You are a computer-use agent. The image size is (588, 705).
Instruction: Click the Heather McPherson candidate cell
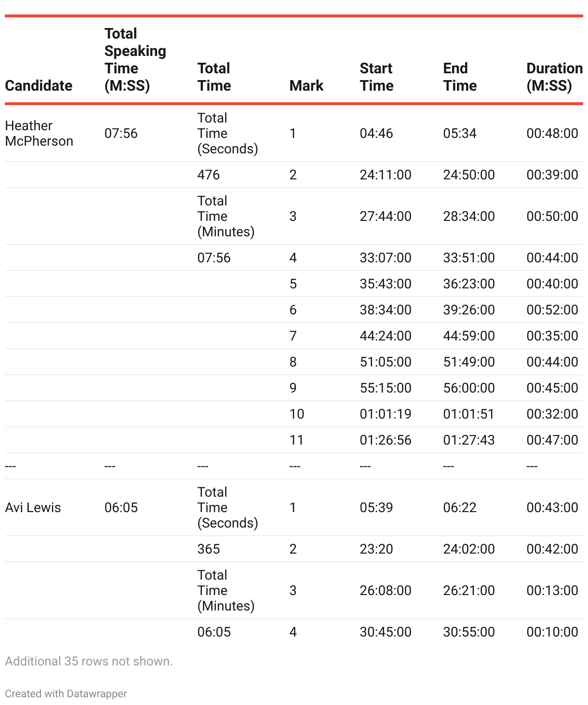pos(39,133)
